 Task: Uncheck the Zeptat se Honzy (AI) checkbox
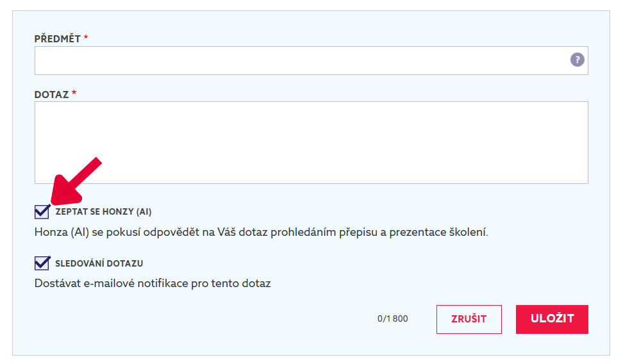42,211
